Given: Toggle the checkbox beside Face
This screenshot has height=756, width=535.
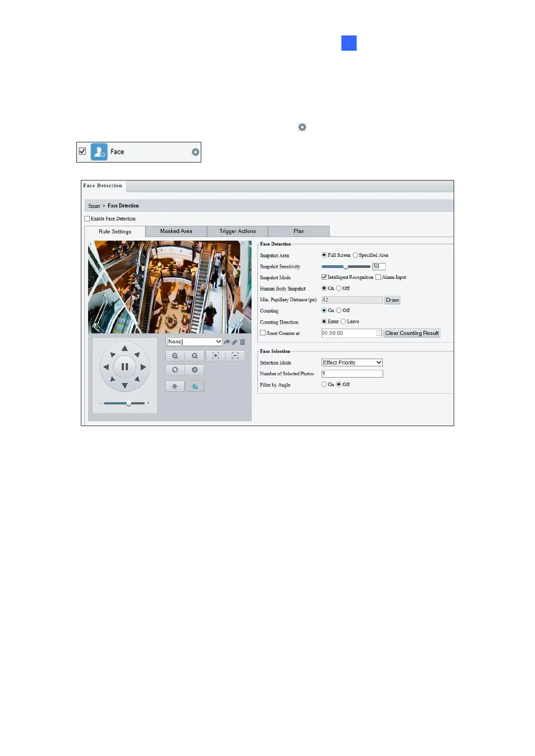Looking at the screenshot, I should 82,151.
